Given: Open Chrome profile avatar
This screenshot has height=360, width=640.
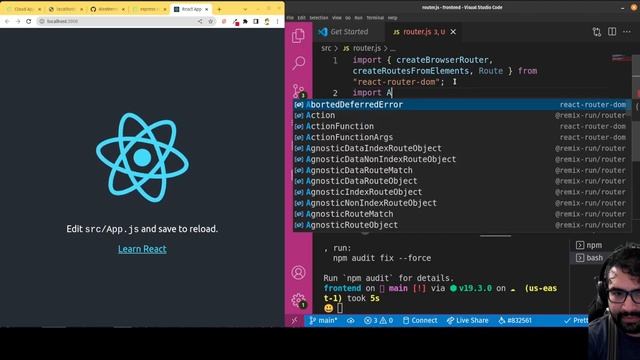Looking at the screenshot, I should [x=267, y=21].
